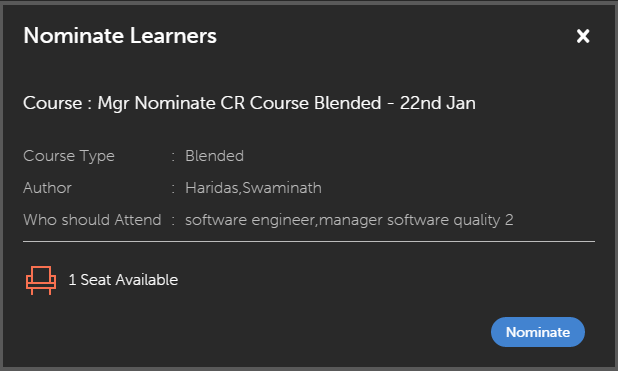618x371 pixels.
Task: Click the 'Author' field label
Action: [x=47, y=188]
